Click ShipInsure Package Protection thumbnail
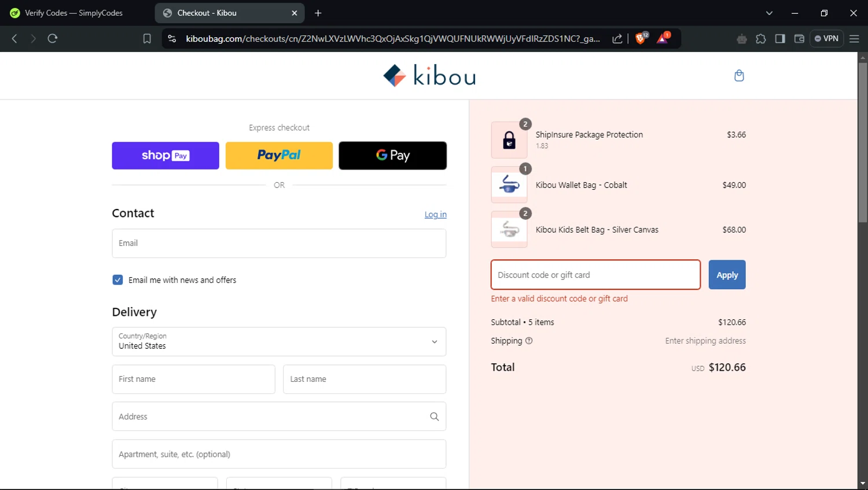This screenshot has height=490, width=868. 509,140
